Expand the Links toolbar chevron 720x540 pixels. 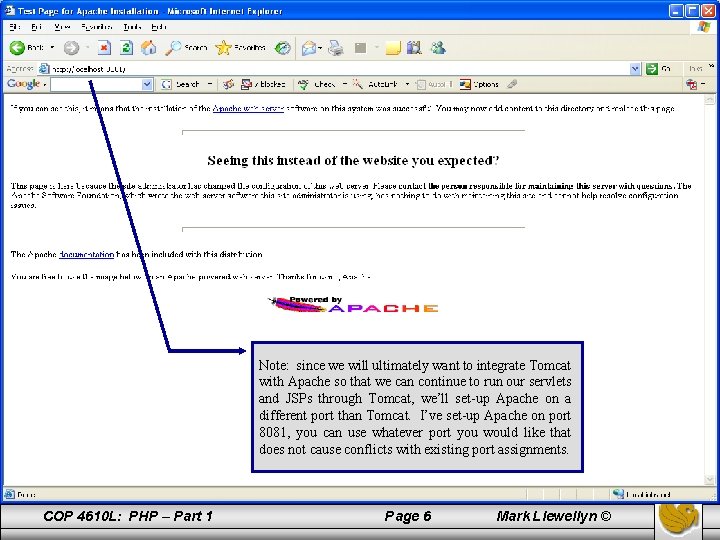click(x=711, y=67)
